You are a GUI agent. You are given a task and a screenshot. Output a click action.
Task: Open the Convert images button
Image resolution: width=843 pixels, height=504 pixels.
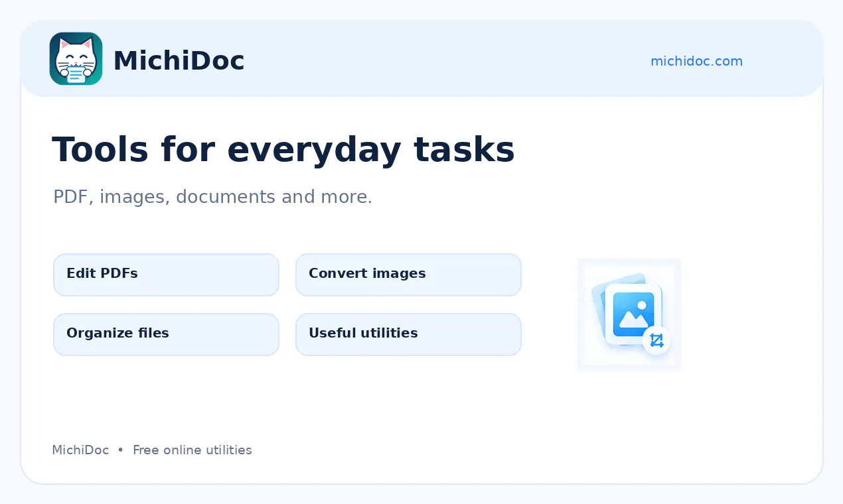point(408,275)
